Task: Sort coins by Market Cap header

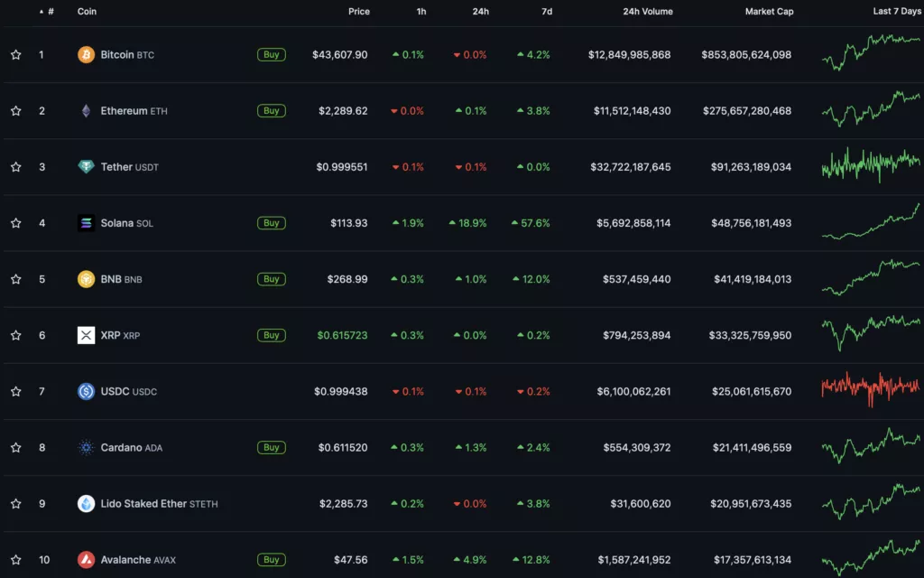Action: [x=768, y=12]
